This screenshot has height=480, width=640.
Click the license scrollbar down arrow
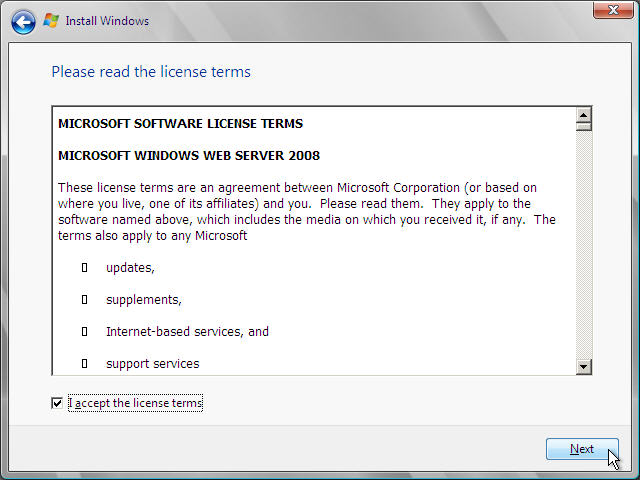tap(584, 367)
